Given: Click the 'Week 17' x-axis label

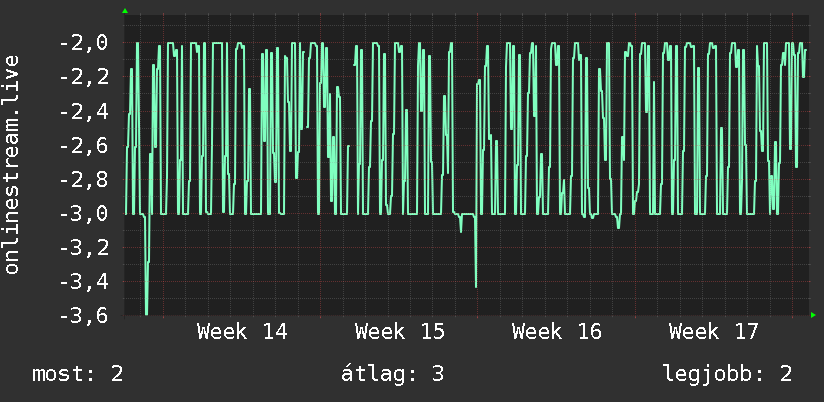Looking at the screenshot, I should coord(714,332).
